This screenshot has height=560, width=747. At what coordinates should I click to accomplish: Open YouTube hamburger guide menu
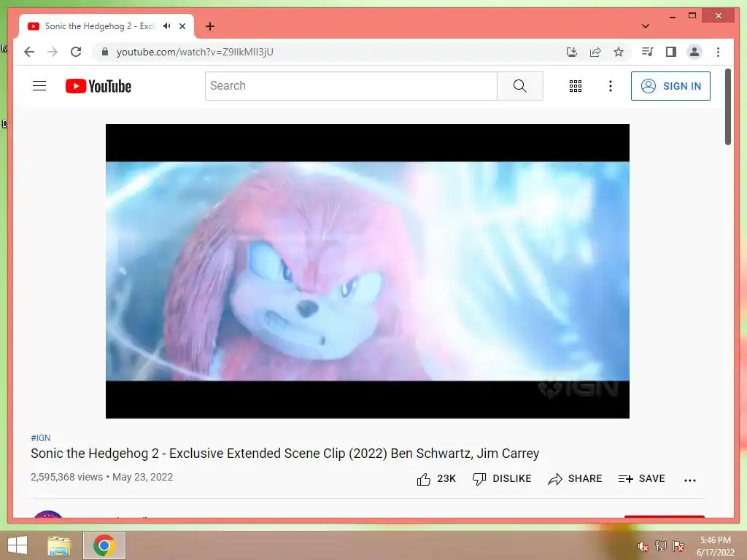pyautogui.click(x=39, y=86)
